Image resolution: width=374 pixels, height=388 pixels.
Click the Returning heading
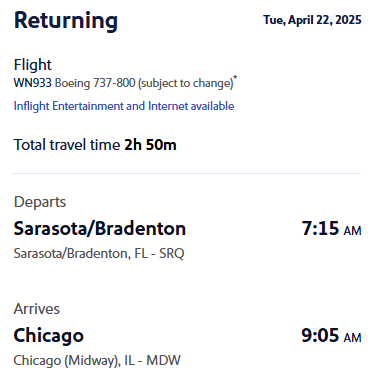(66, 21)
